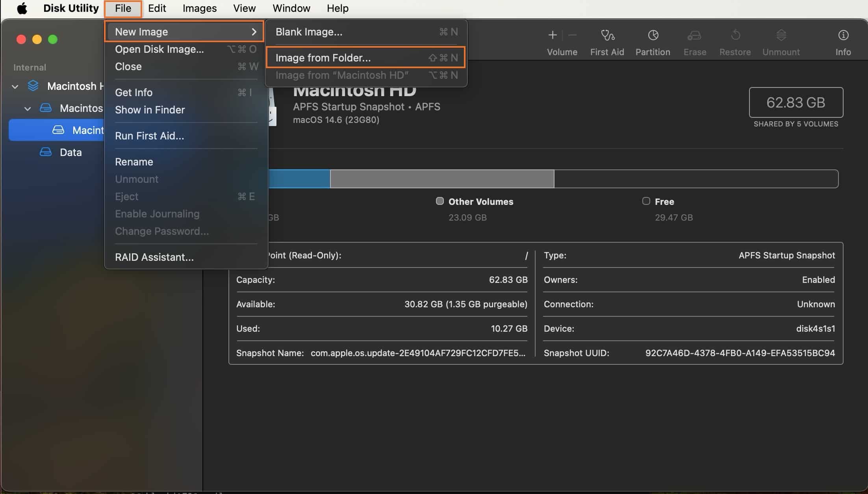Image resolution: width=868 pixels, height=494 pixels.
Task: Click the Unmount toolbar icon
Action: click(781, 35)
